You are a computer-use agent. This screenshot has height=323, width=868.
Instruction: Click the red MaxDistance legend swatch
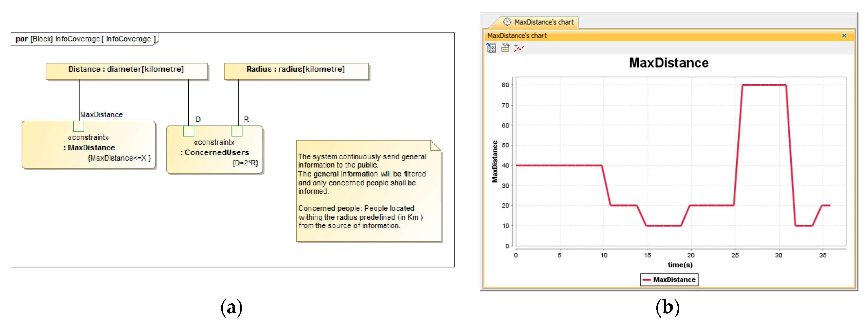point(646,279)
